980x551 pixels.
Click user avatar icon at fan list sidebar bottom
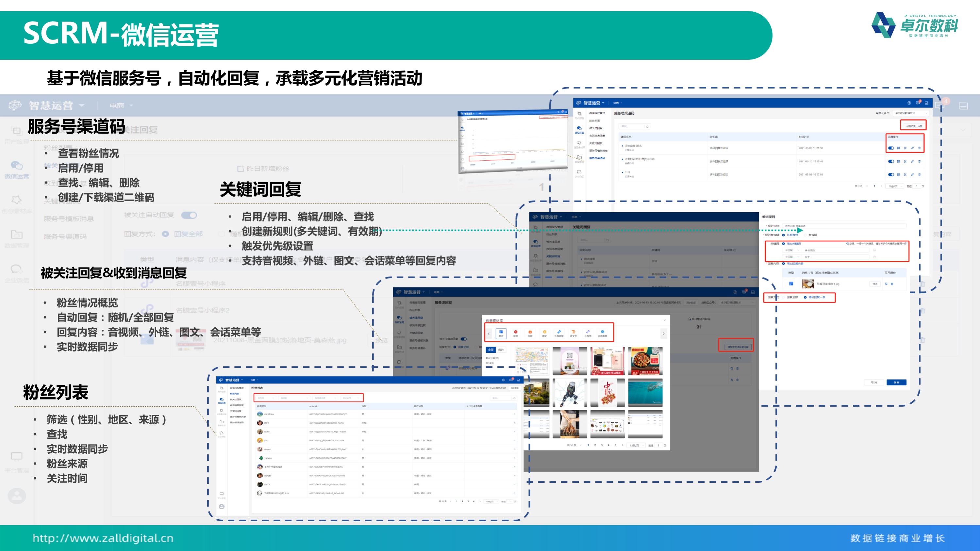[222, 507]
